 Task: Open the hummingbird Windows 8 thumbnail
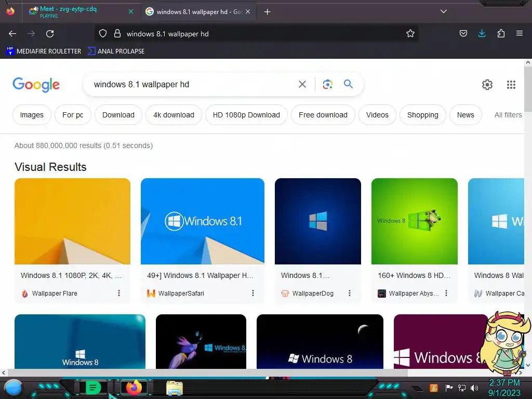coord(201,341)
